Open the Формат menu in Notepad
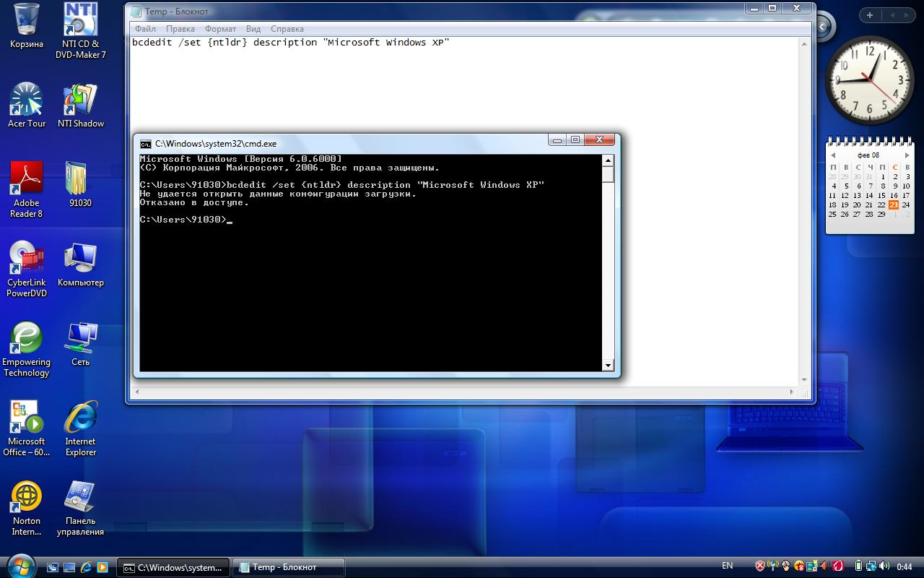The width and height of the screenshot is (924, 578). (220, 29)
